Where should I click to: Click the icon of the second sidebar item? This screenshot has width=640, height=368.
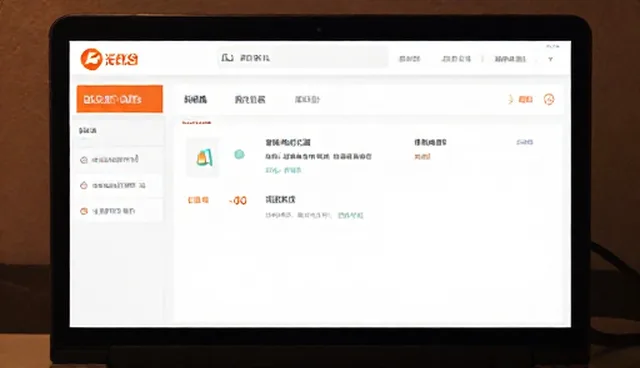coord(84,186)
